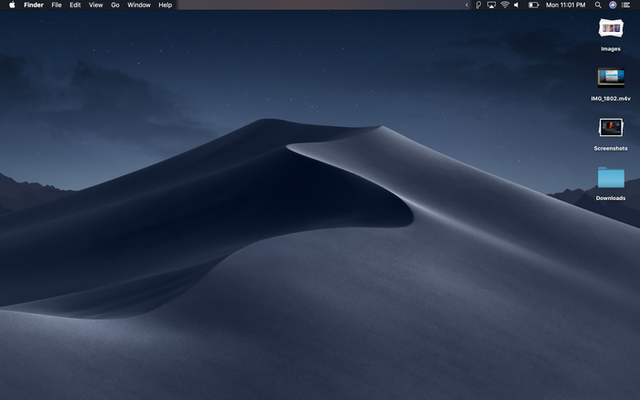The width and height of the screenshot is (640, 400).
Task: Click the Images label text
Action: tap(611, 49)
